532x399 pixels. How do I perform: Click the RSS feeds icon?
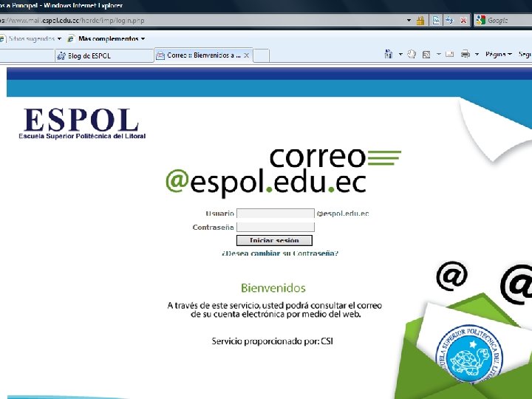426,54
